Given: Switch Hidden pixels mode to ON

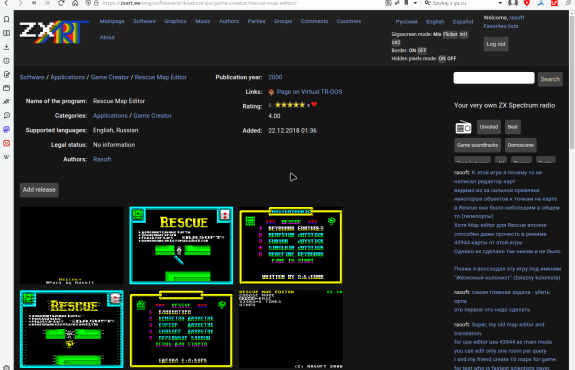Looking at the screenshot, I should pyautogui.click(x=442, y=58).
